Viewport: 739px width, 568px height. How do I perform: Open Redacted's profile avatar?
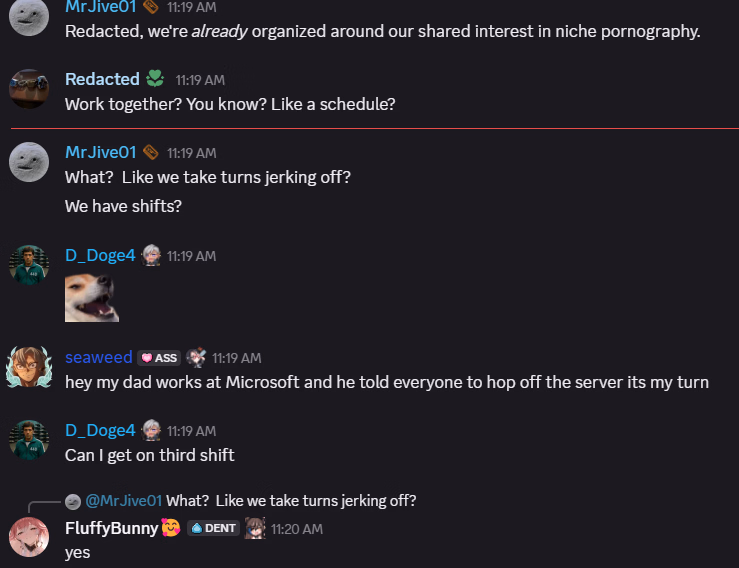pyautogui.click(x=29, y=89)
